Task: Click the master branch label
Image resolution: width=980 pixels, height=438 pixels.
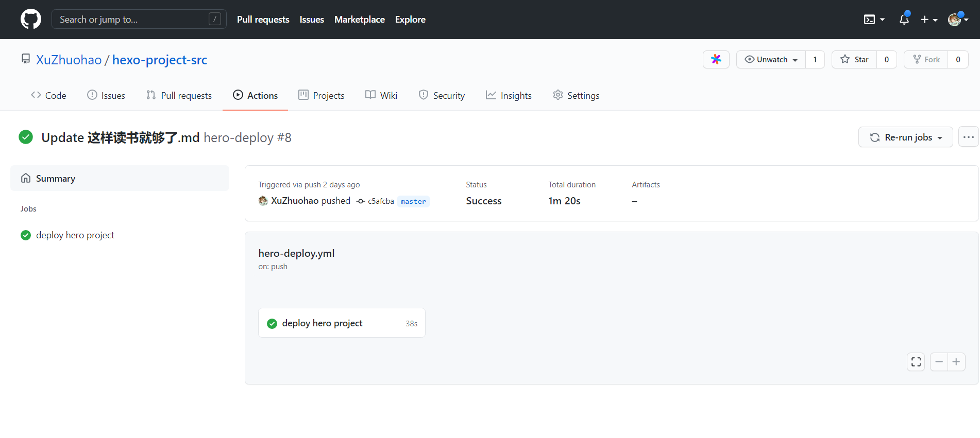Action: (x=413, y=201)
